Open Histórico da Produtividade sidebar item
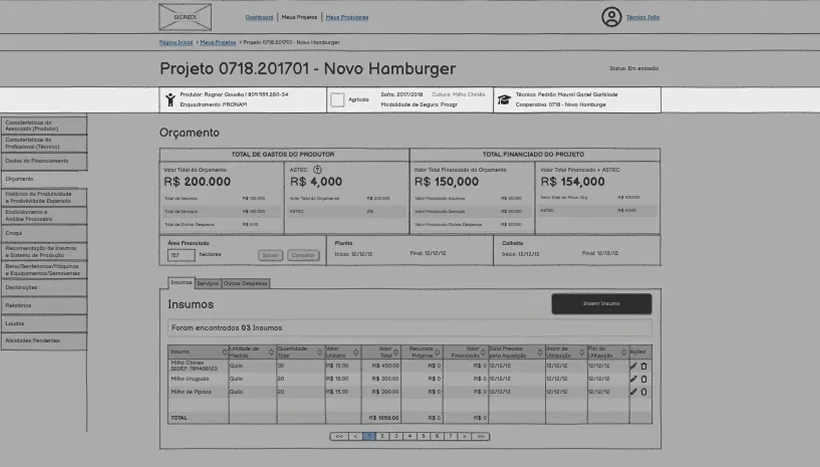 pyautogui.click(x=44, y=197)
